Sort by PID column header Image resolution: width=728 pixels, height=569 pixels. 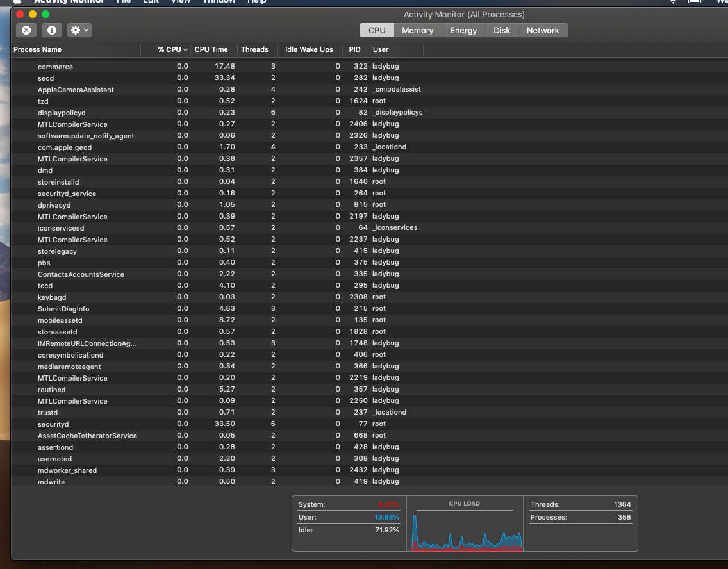point(355,49)
